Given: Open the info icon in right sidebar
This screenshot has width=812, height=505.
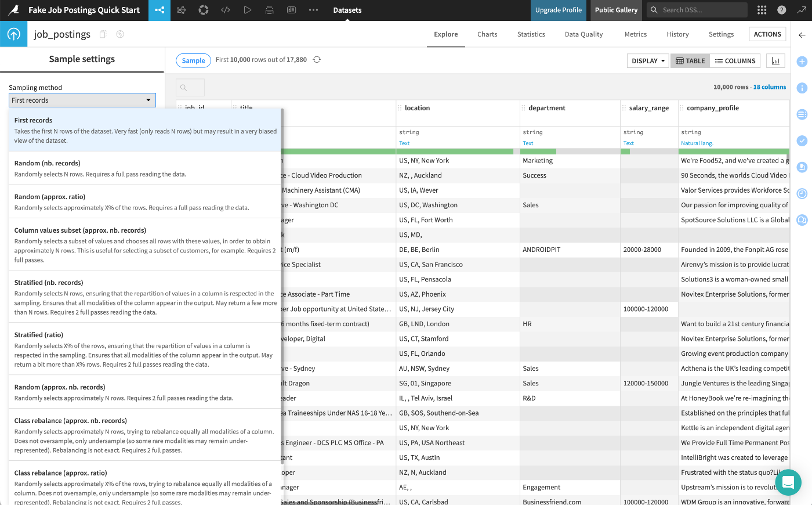Looking at the screenshot, I should click(802, 88).
